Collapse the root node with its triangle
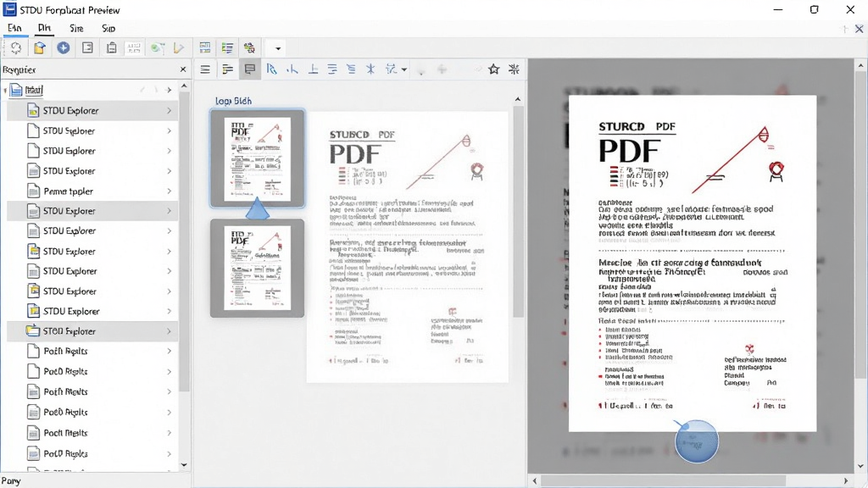The width and height of the screenshot is (868, 488). (x=5, y=90)
